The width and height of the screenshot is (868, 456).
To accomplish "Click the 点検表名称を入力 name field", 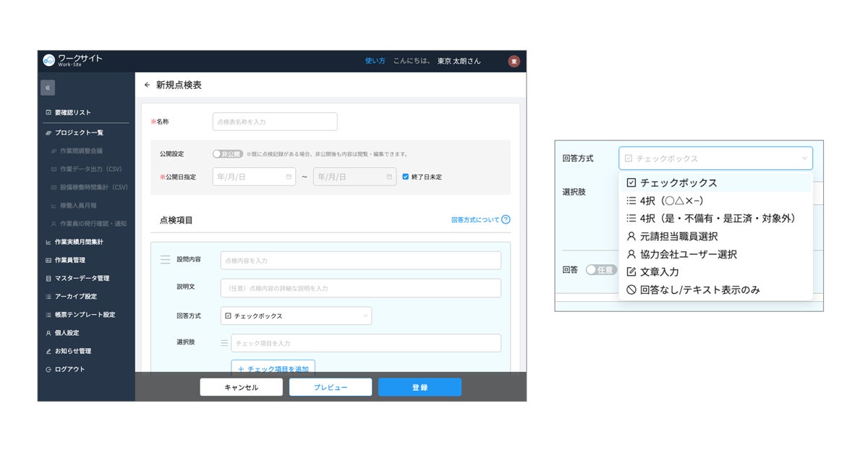I will click(x=275, y=122).
